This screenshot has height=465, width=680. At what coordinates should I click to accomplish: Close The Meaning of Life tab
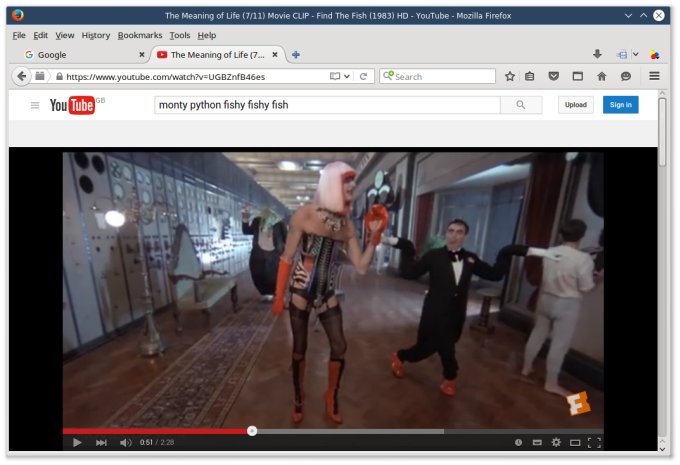(x=275, y=55)
